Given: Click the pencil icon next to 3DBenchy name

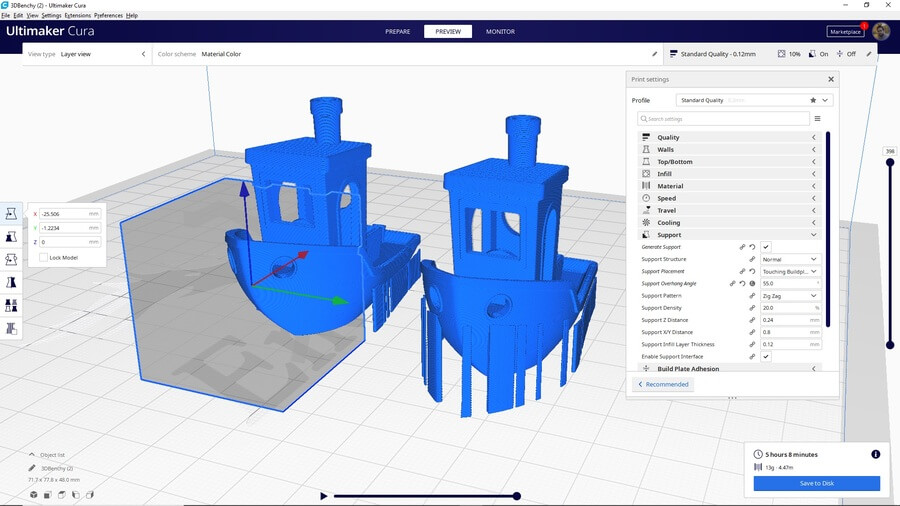Looking at the screenshot, I should (x=32, y=468).
